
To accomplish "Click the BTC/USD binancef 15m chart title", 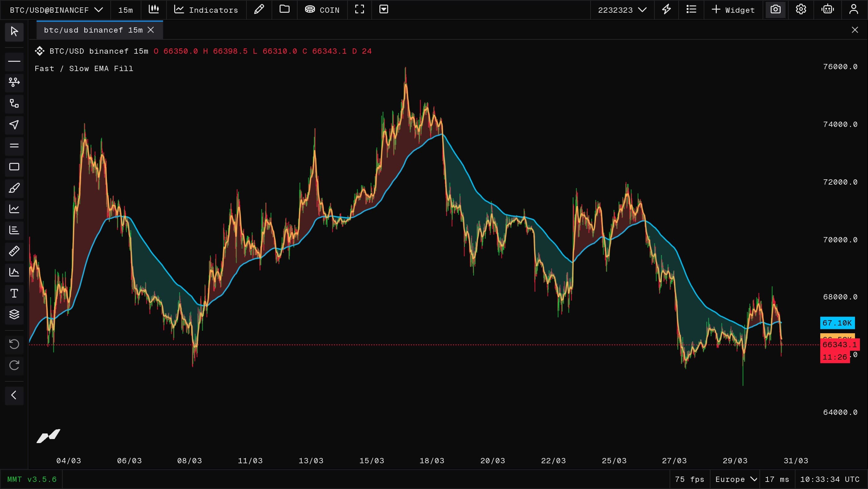I will (x=99, y=51).
